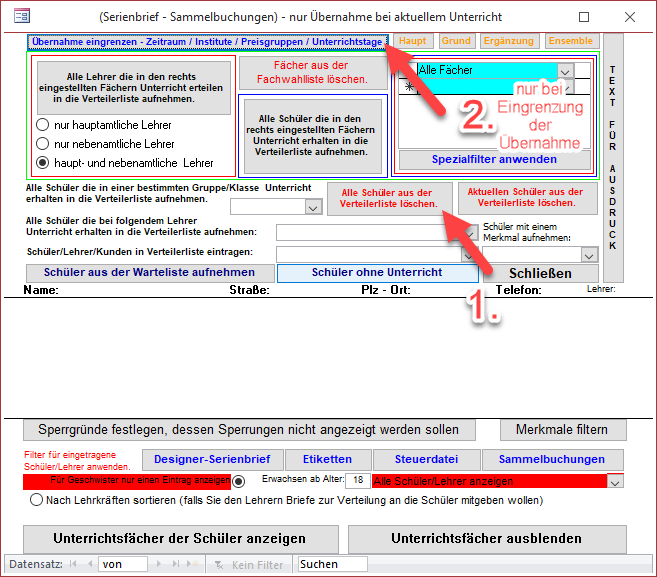This screenshot has width=657, height=577.
Task: Open Alle Schüler/Lehrer anzeigen dropdown
Action: tap(615, 482)
